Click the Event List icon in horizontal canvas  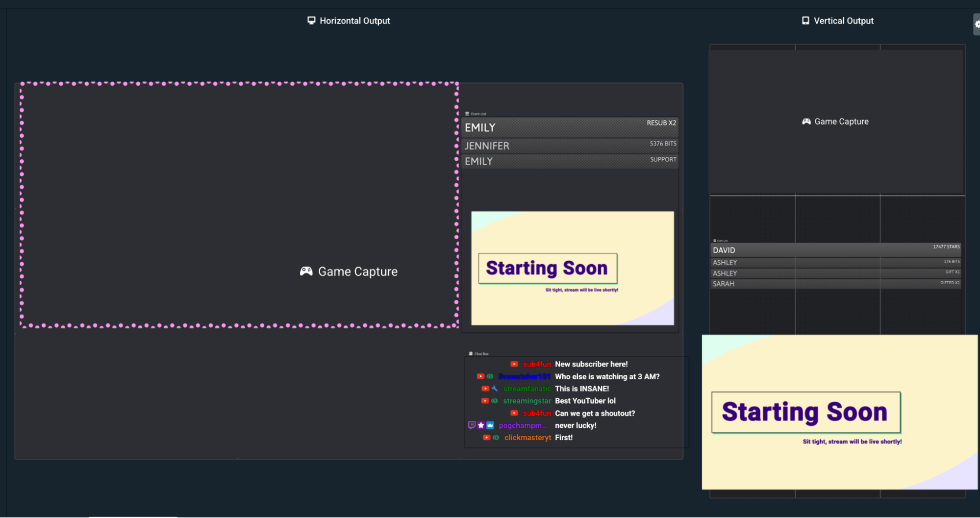coord(467,114)
